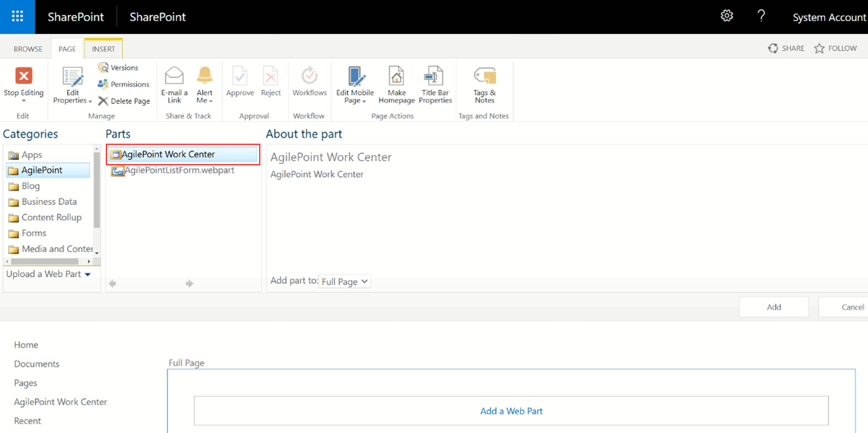Click the Add a Web Part link
The height and width of the screenshot is (433, 868).
click(511, 411)
